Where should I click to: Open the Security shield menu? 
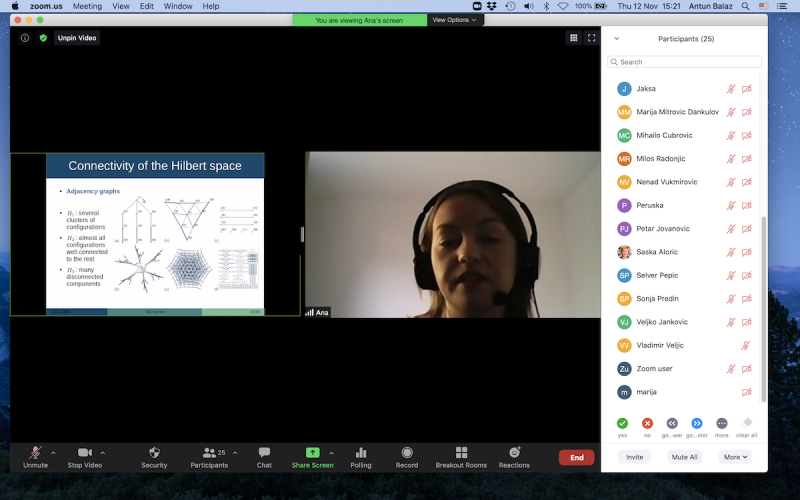pos(154,457)
